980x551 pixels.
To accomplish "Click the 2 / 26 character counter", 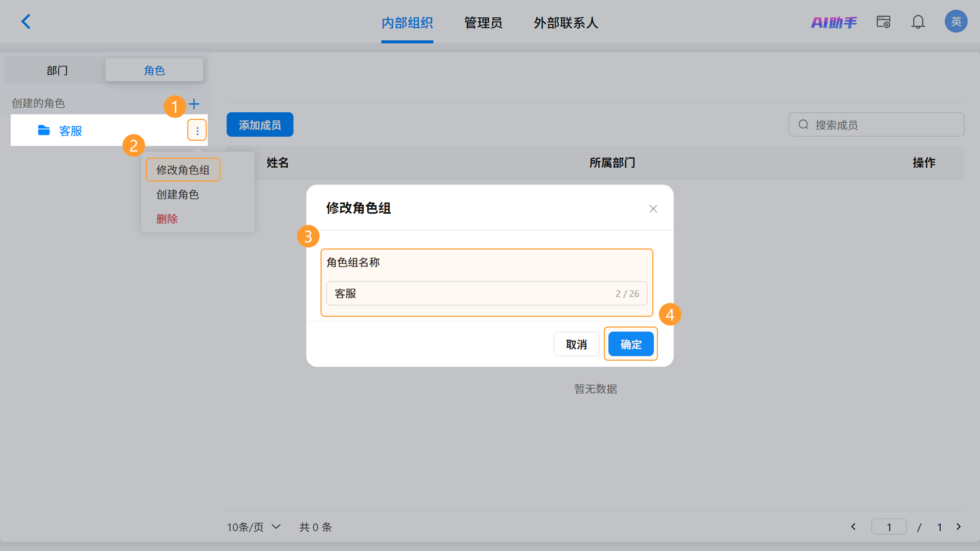I will pos(627,294).
